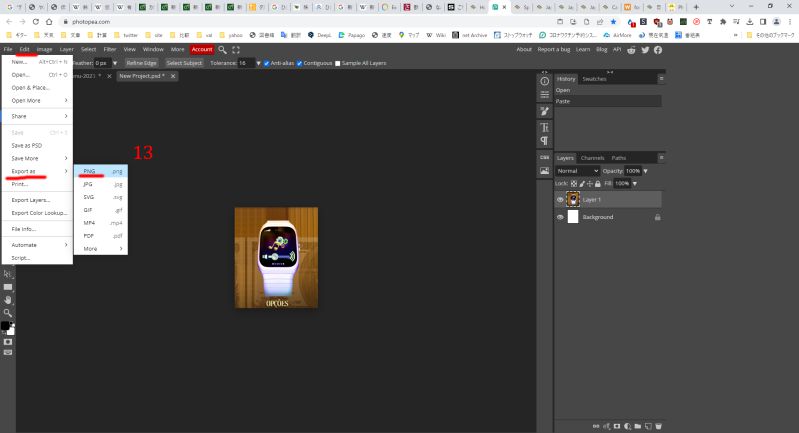Click the Refine Edge button
This screenshot has height=433, width=799.
141,63
